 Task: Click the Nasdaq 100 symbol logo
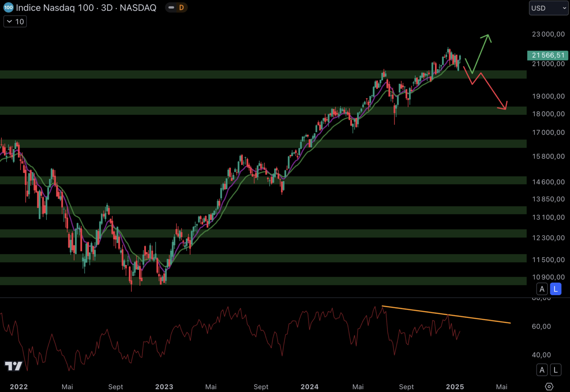click(x=8, y=7)
